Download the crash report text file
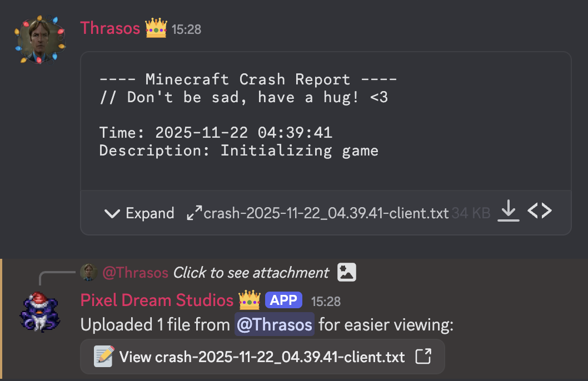This screenshot has height=381, width=588. pos(509,211)
